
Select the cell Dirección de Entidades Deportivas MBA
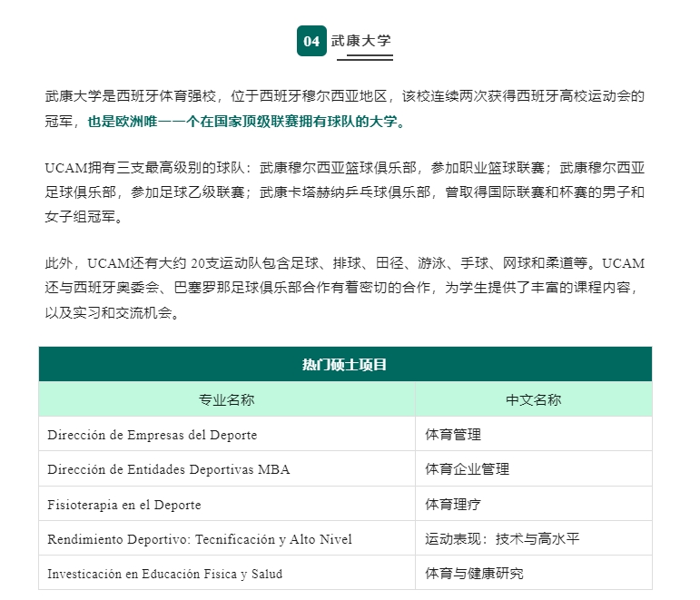[227, 468]
